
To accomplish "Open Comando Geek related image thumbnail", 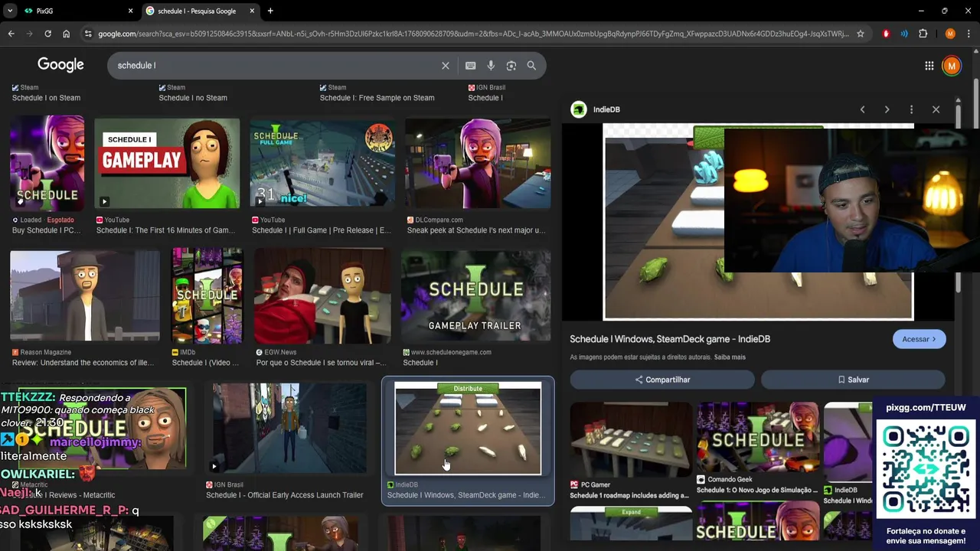I will 757,437.
